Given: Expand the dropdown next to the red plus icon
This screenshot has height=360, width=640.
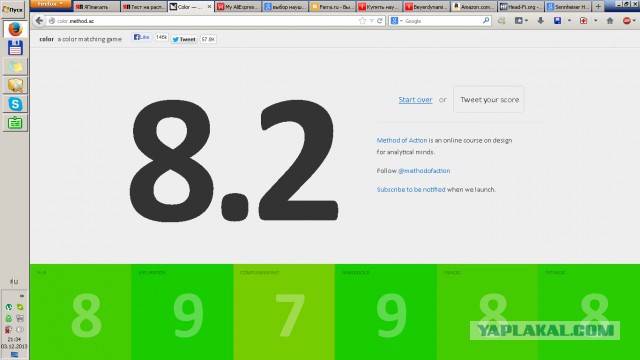Looking at the screenshot, I should (596, 20).
